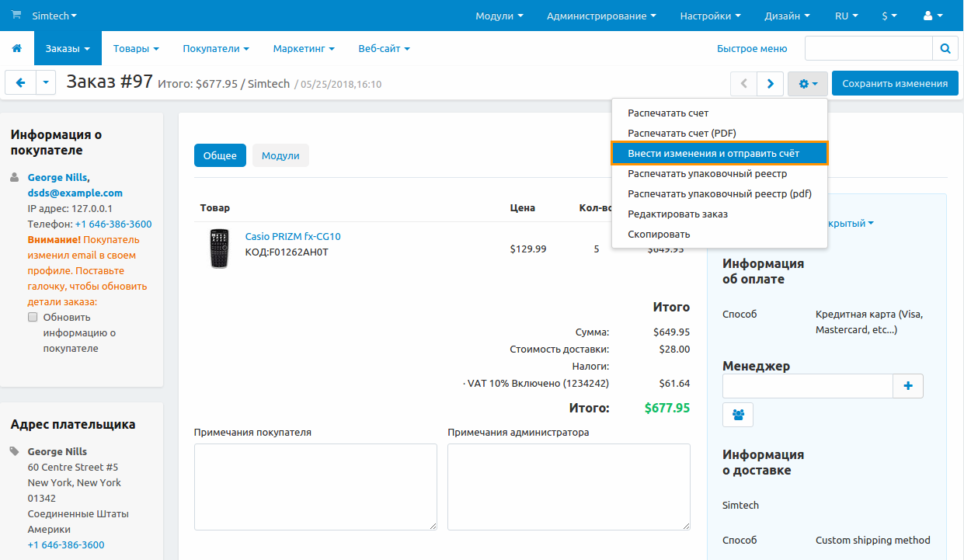This screenshot has width=964, height=560.
Task: Open the Casio PRIZM fx-CG10 product link
Action: [x=293, y=236]
